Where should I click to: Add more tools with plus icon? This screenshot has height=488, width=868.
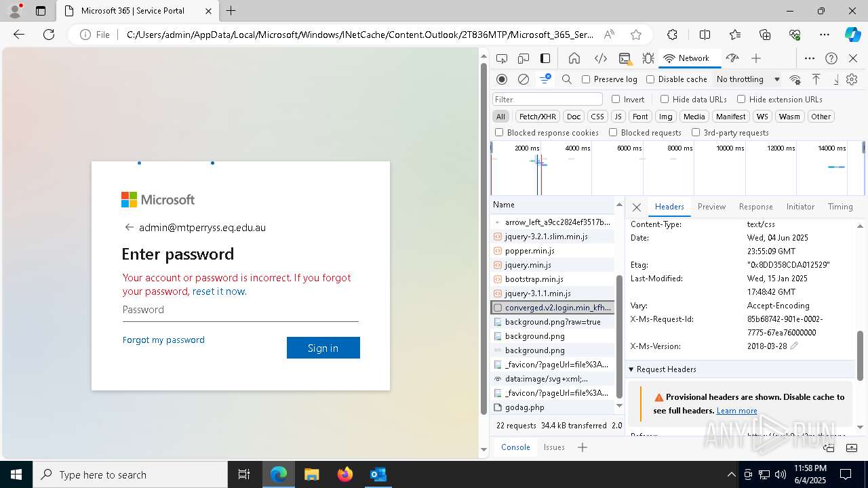click(x=756, y=58)
